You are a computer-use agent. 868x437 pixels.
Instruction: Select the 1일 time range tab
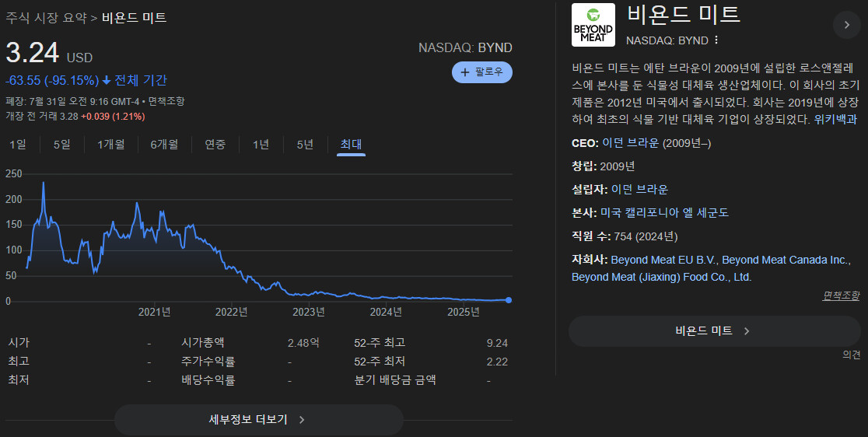(x=18, y=145)
